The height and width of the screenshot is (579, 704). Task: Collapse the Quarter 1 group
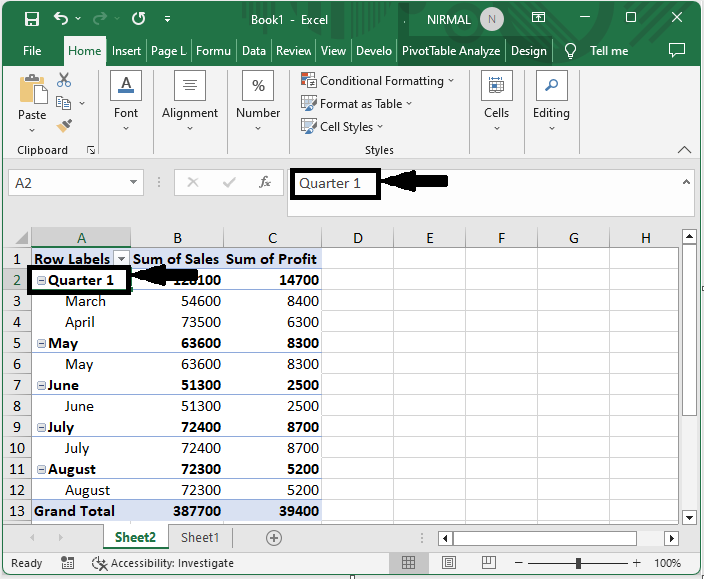pyautogui.click(x=41, y=281)
